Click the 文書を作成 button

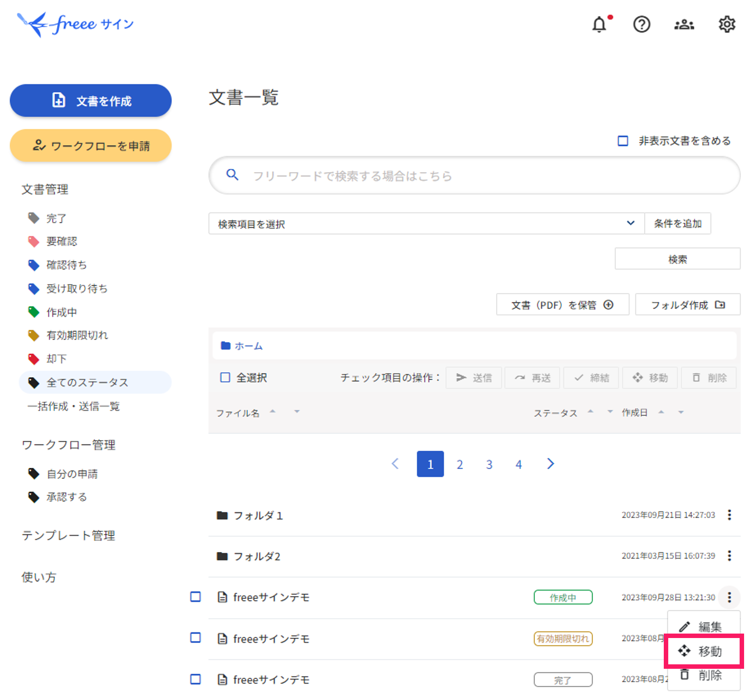click(x=91, y=101)
